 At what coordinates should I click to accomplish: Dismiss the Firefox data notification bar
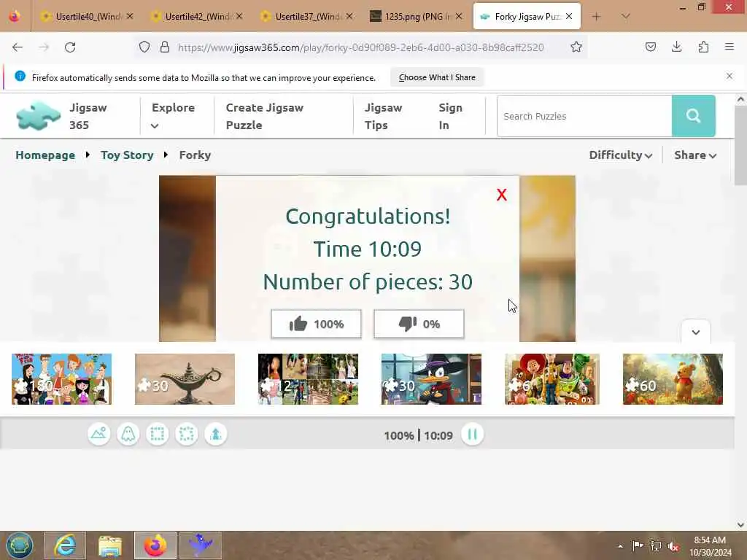[729, 76]
